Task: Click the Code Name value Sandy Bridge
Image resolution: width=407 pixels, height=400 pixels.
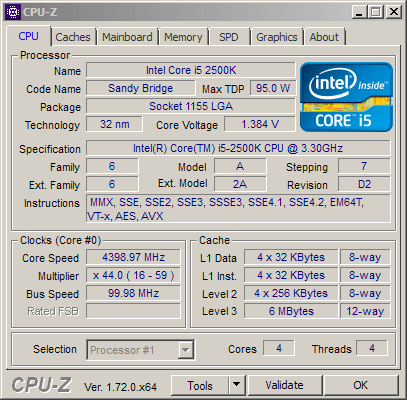Action: point(140,88)
